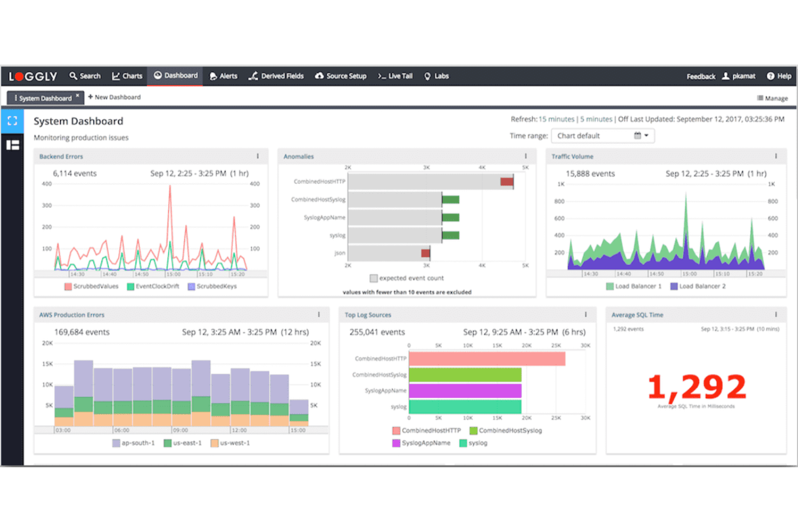This screenshot has width=798, height=532.
Task: Select the Charts menu item
Action: [x=127, y=76]
